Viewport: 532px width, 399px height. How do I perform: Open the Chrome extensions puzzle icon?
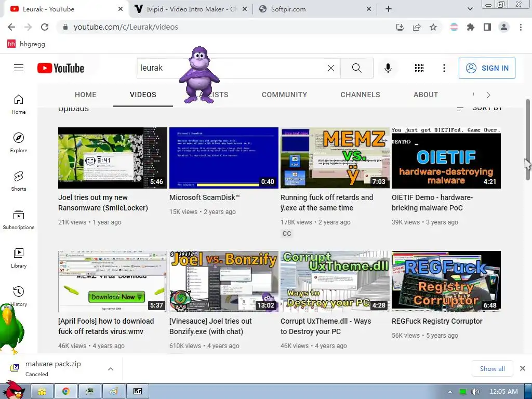coord(471,27)
